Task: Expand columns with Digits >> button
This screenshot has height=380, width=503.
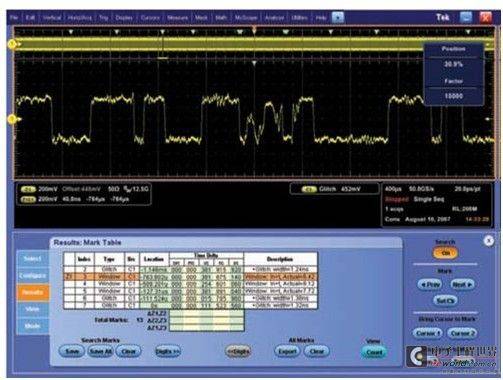Action: (x=168, y=351)
